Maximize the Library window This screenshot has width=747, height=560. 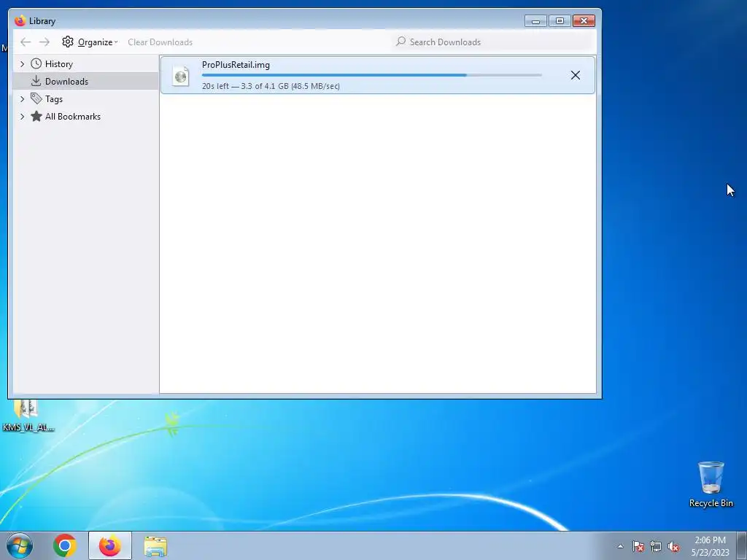[560, 21]
